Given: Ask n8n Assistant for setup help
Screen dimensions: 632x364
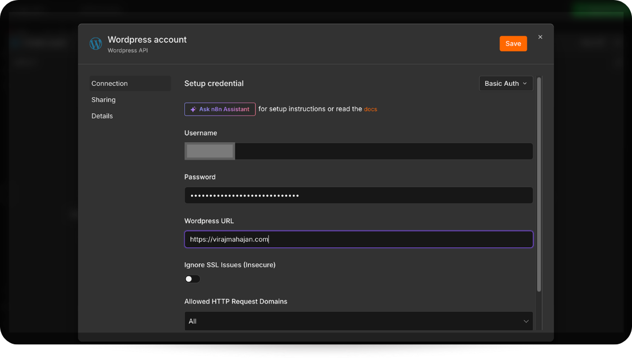Looking at the screenshot, I should [x=220, y=109].
